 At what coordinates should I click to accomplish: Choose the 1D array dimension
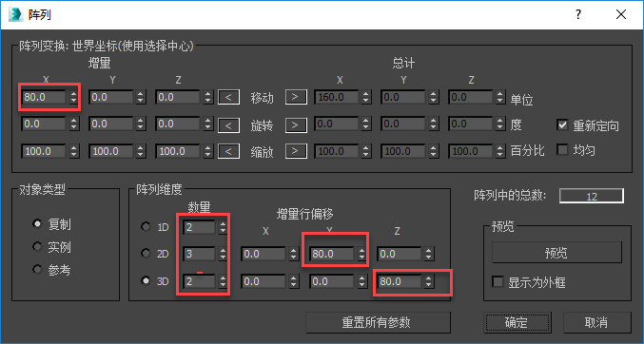[146, 226]
